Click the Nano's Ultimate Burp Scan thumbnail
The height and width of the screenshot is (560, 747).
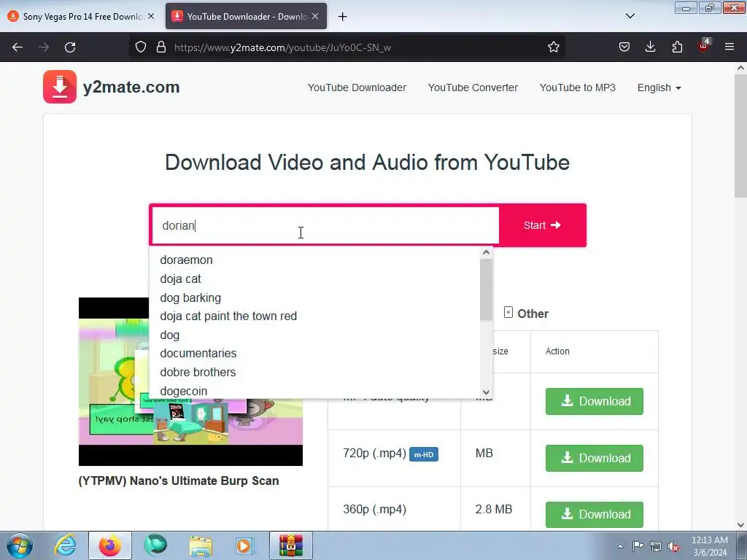tap(190, 381)
